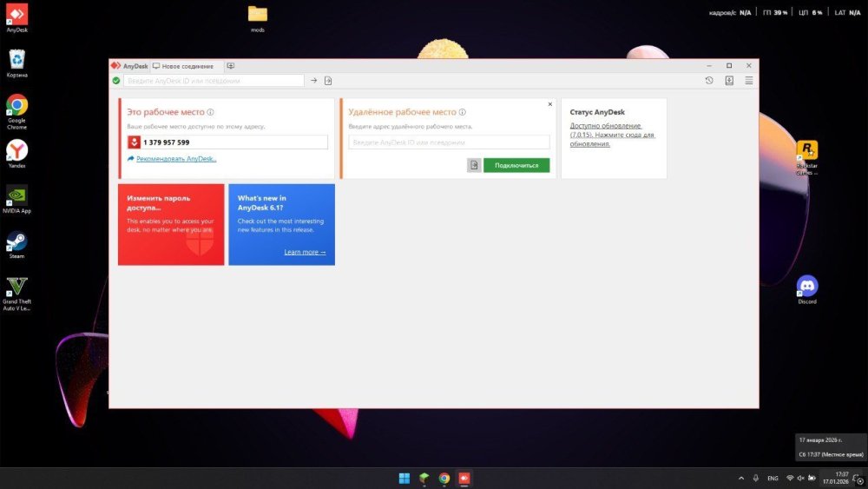Switch the ENG language indicator
Viewport: 868px width, 489px height.
click(x=773, y=478)
